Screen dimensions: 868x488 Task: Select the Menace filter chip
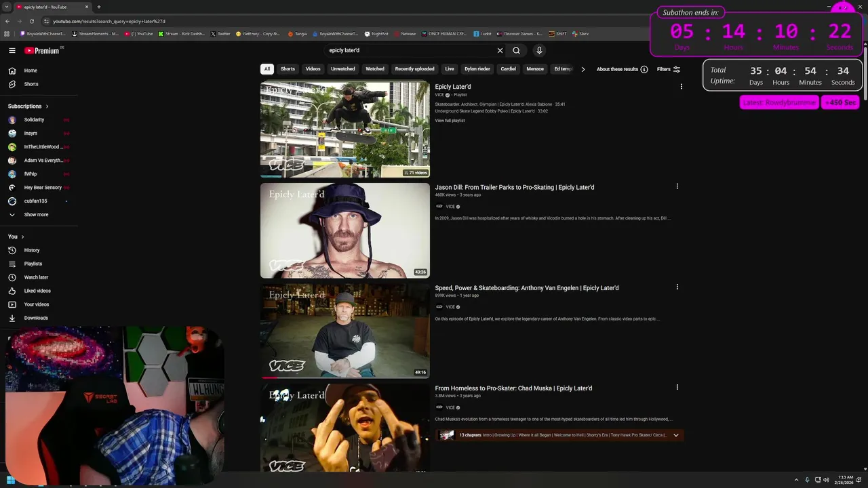(x=535, y=69)
